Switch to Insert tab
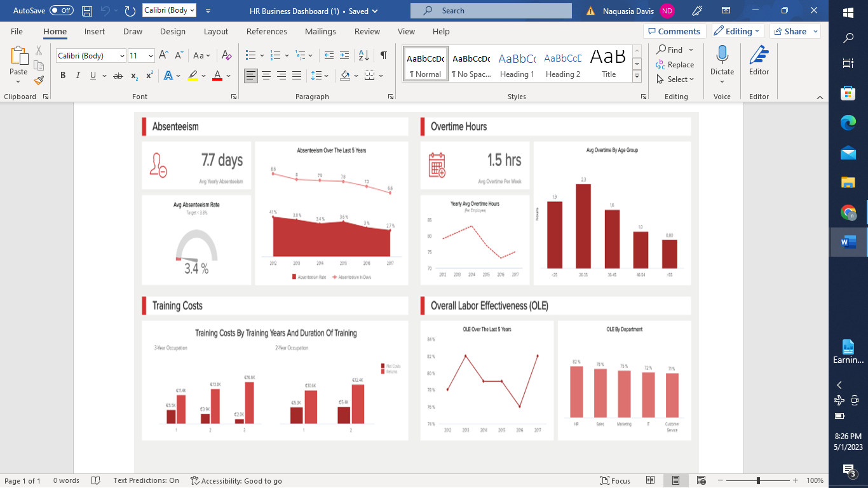The image size is (868, 488). [95, 31]
